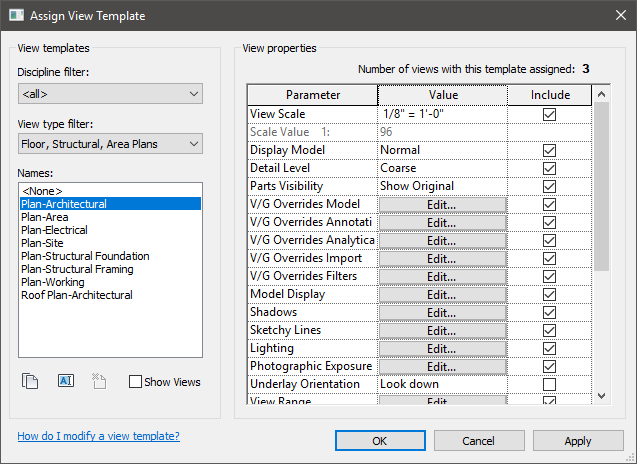Click the OK button

point(380,441)
